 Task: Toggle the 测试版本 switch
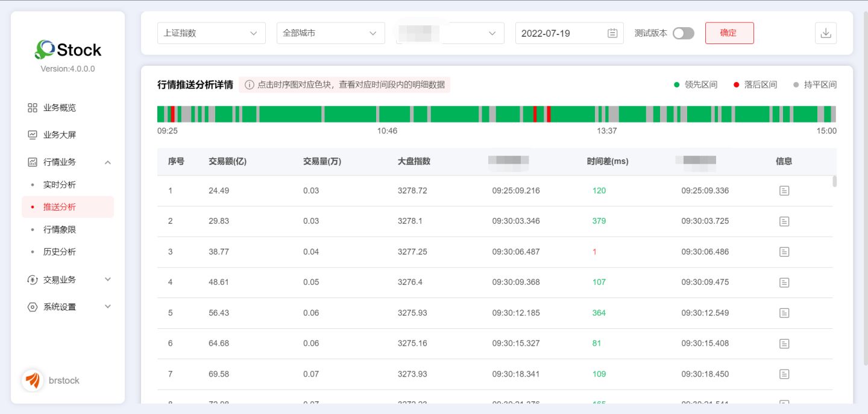point(683,33)
